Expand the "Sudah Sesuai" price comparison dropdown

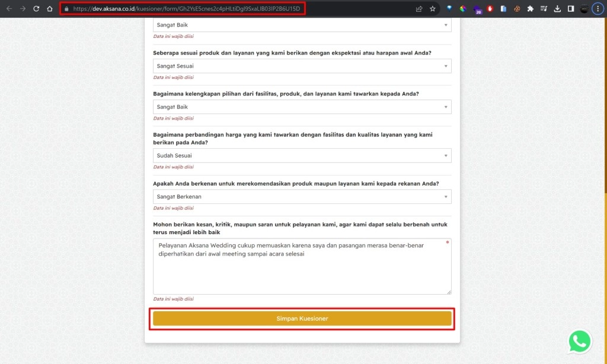click(x=302, y=155)
